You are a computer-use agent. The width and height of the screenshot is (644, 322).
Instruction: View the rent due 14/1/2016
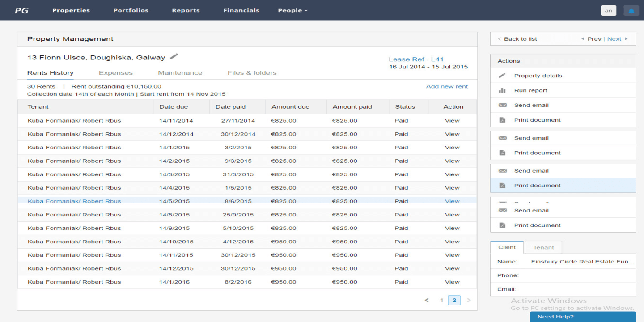click(x=452, y=281)
